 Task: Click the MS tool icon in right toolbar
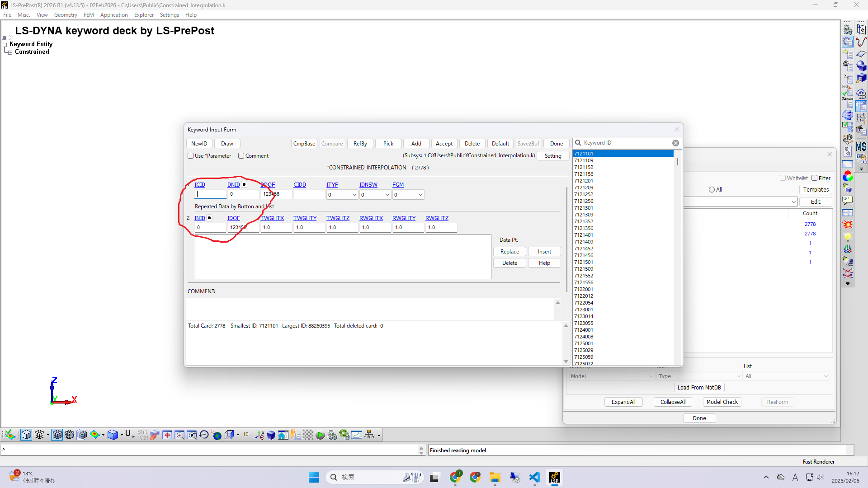pyautogui.click(x=861, y=146)
